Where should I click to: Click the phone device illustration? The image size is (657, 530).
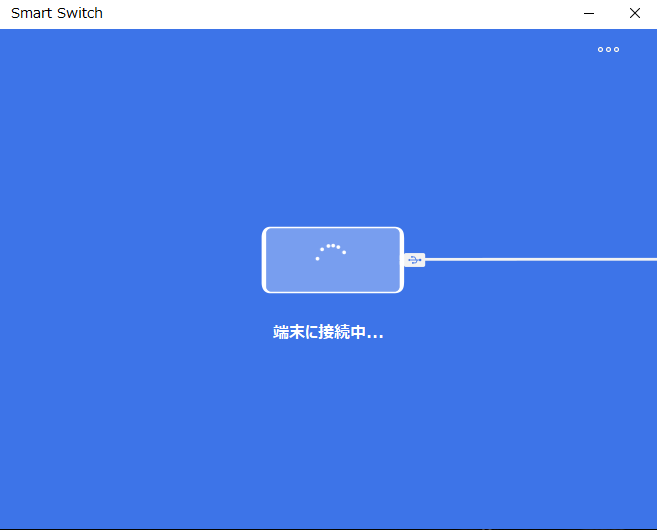point(333,260)
